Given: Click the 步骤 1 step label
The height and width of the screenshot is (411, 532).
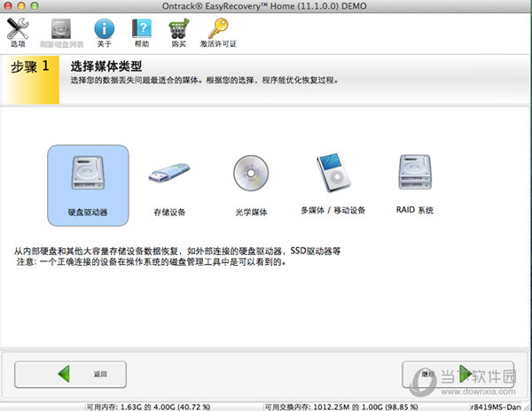Looking at the screenshot, I should 30,66.
